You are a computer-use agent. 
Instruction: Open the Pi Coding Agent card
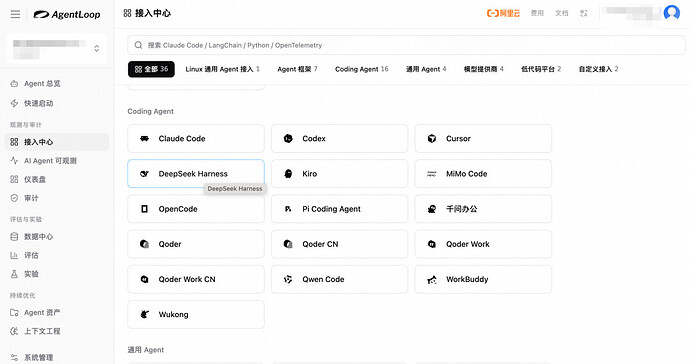(339, 209)
